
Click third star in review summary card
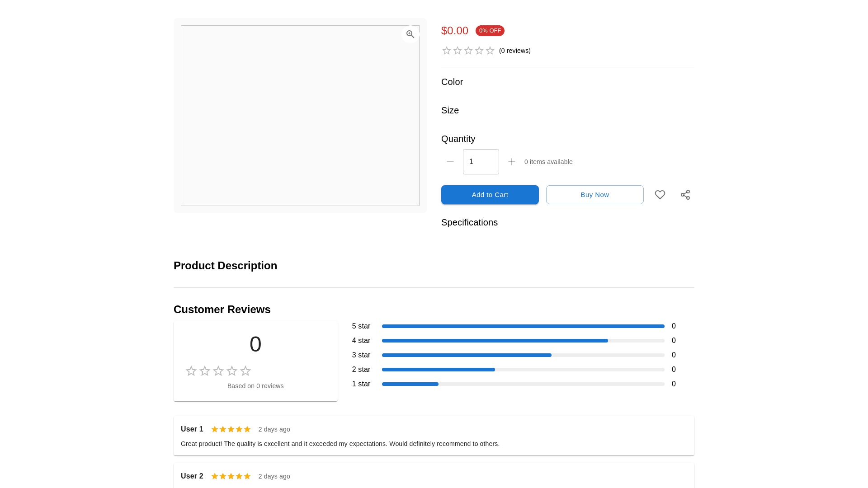pyautogui.click(x=218, y=371)
